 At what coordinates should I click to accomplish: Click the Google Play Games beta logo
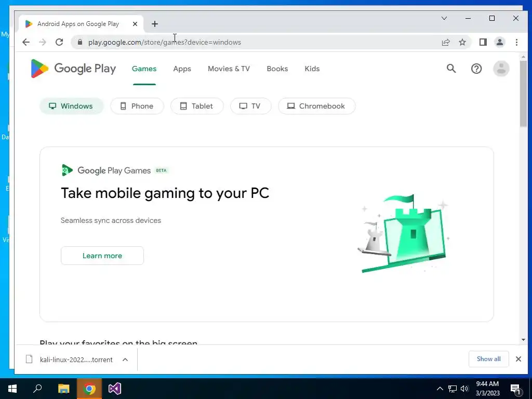[115, 170]
